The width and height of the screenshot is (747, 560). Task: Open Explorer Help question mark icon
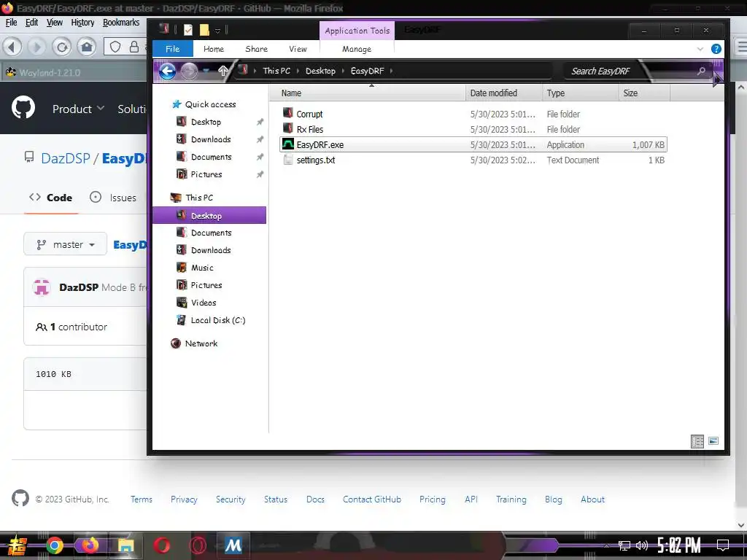pyautogui.click(x=716, y=49)
